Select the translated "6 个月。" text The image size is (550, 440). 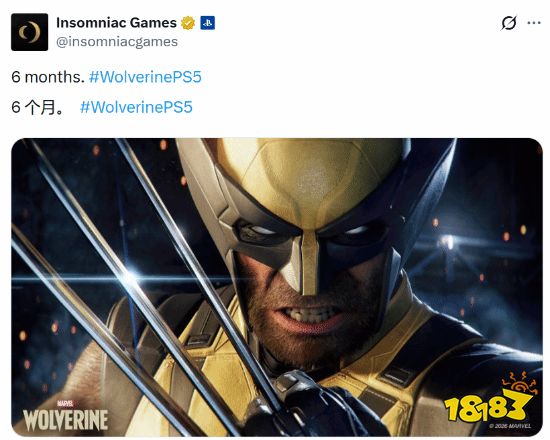point(38,107)
